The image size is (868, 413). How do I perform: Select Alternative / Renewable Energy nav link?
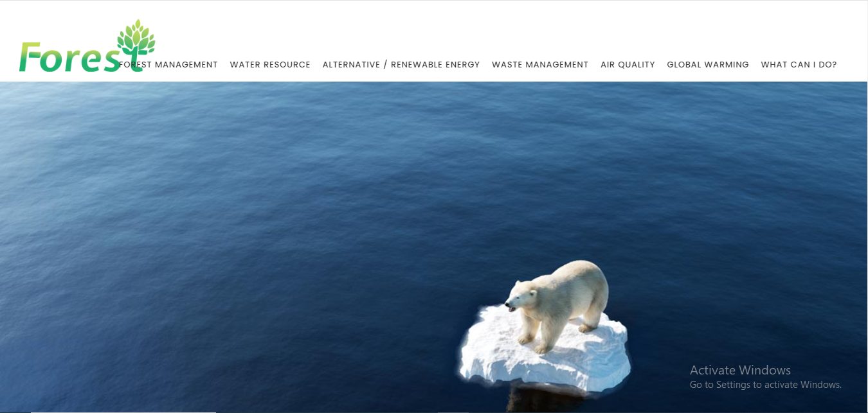pos(401,65)
